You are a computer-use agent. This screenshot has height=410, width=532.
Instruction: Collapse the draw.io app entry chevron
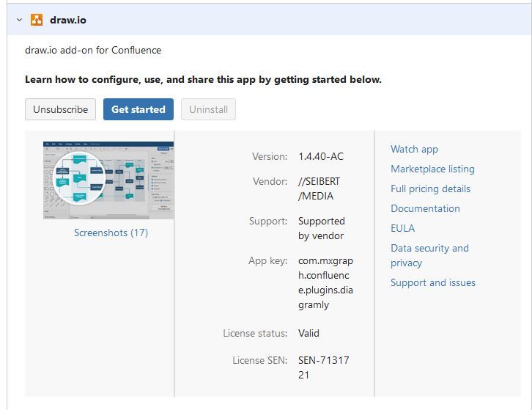pyautogui.click(x=19, y=20)
